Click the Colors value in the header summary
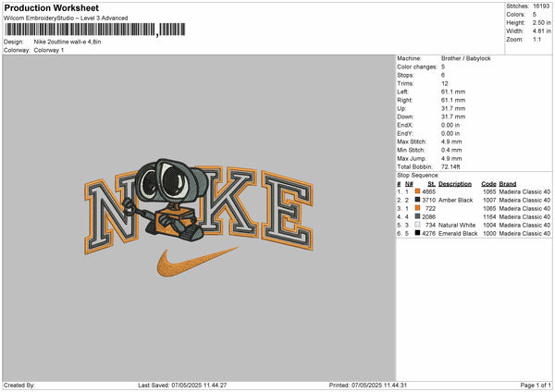The width and height of the screenshot is (555, 392). point(534,15)
